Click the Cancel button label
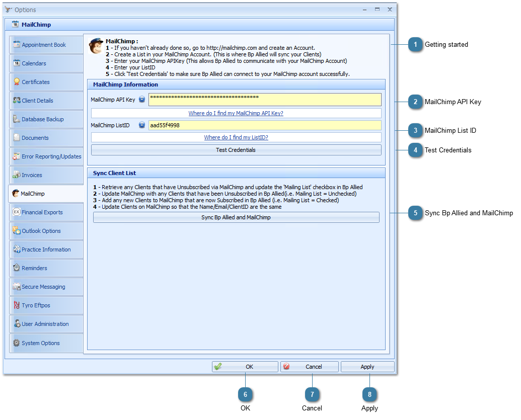Image resolution: width=521 pixels, height=420 pixels. (x=314, y=367)
